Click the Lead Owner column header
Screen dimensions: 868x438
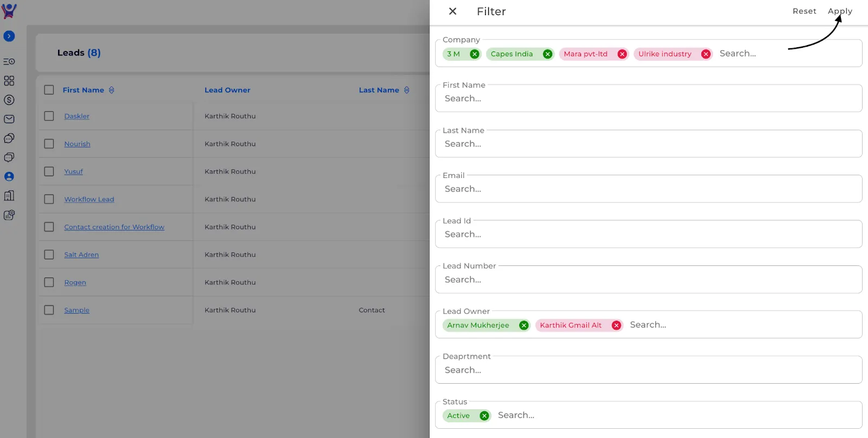[x=227, y=90]
